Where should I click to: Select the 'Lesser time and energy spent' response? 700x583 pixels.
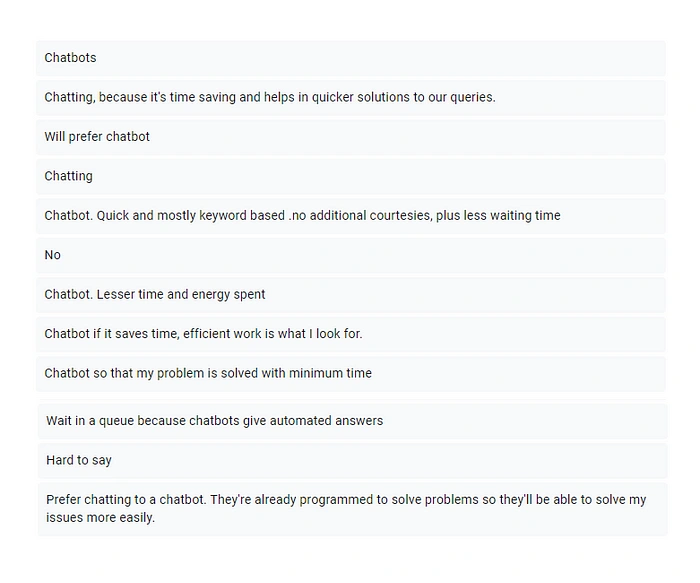coord(351,295)
